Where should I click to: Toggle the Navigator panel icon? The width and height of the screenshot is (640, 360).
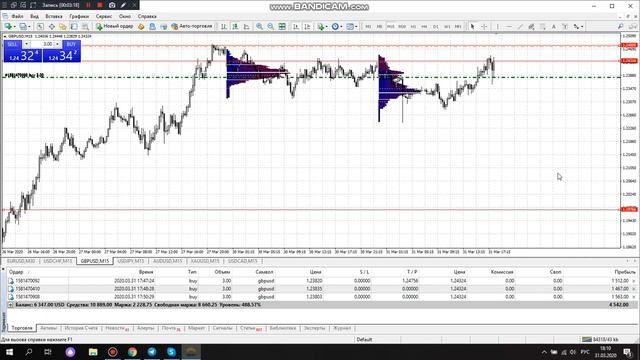(x=62, y=27)
